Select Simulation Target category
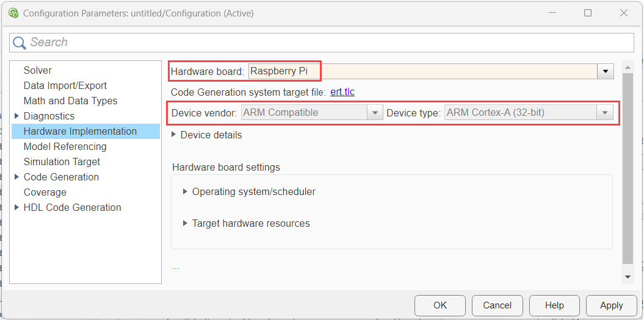The image size is (644, 320). pyautogui.click(x=62, y=162)
